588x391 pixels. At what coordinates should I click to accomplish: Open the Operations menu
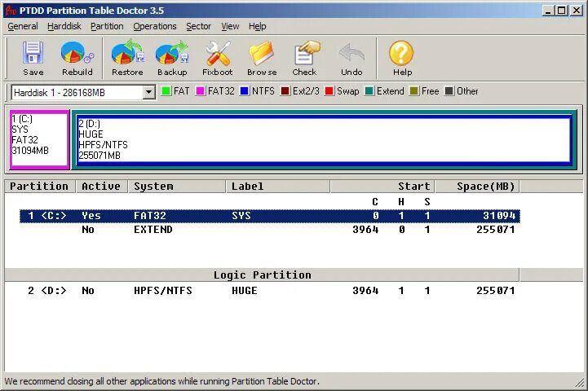point(155,26)
